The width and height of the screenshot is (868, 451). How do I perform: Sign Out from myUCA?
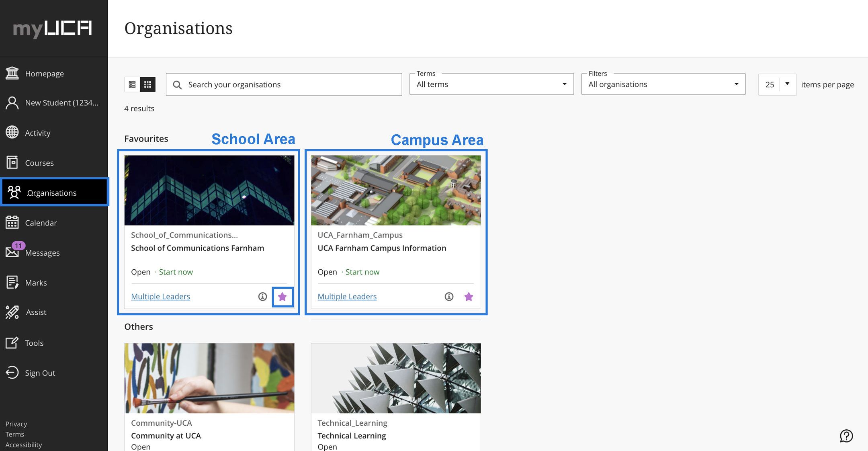tap(40, 373)
